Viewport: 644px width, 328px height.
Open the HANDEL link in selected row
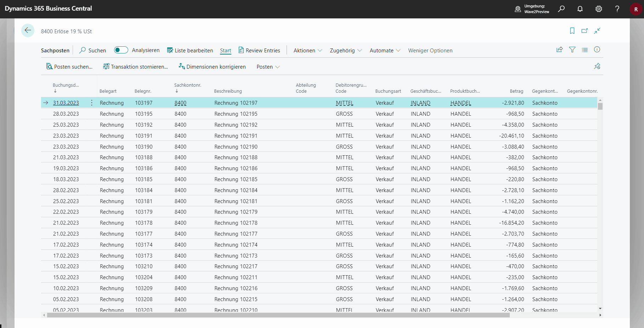461,103
